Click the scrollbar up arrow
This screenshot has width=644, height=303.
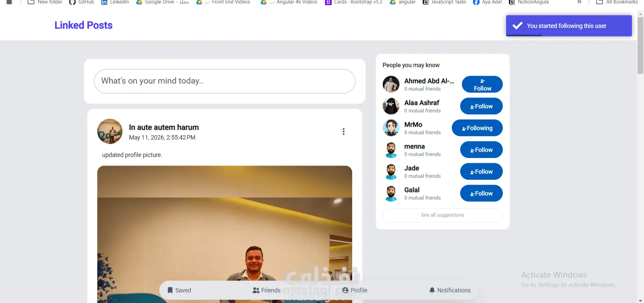pos(640,14)
